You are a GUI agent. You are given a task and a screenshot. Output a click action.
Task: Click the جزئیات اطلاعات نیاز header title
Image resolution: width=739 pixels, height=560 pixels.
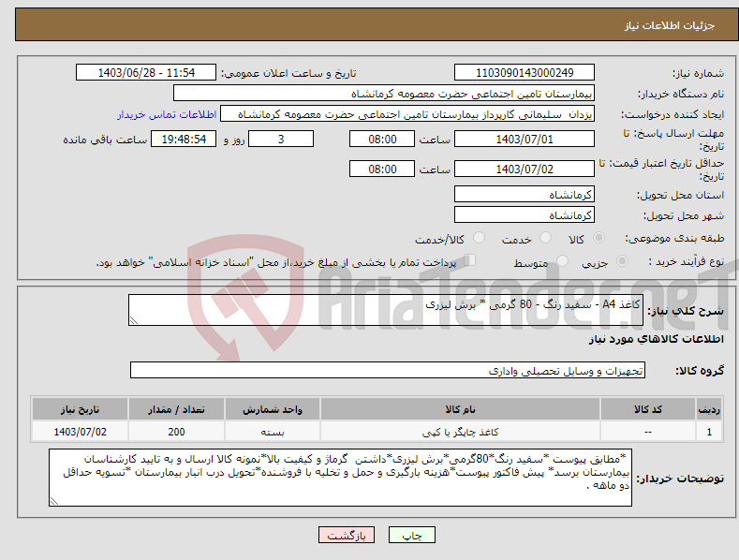pos(670,25)
